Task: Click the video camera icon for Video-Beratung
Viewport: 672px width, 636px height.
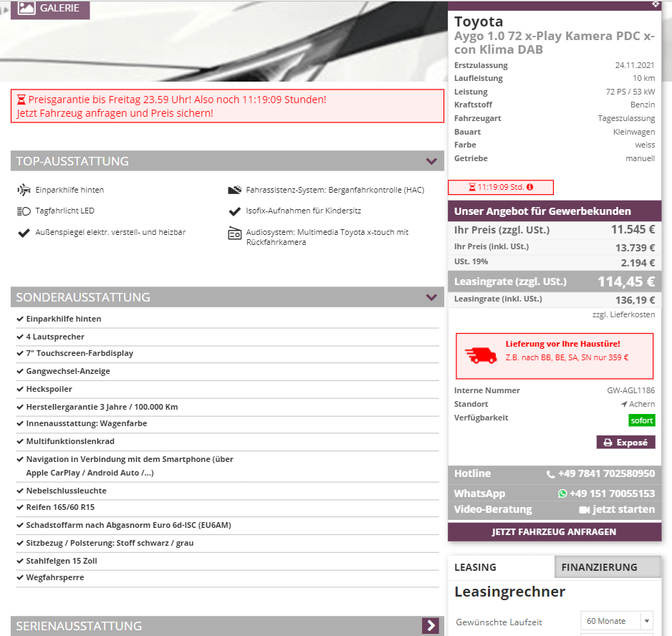Action: point(584,509)
